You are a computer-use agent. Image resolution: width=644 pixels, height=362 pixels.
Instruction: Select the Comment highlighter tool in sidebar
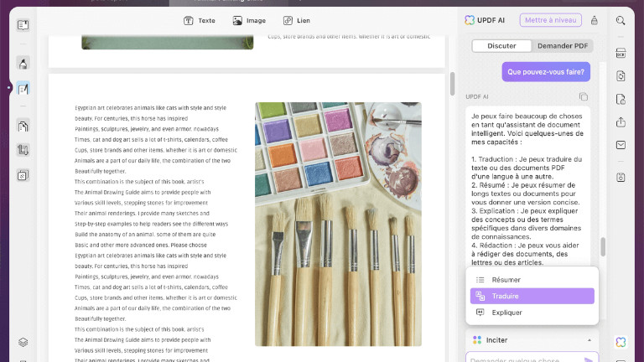(x=23, y=63)
